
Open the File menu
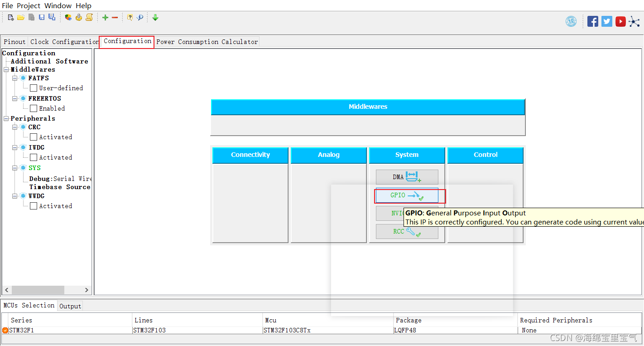(x=8, y=5)
